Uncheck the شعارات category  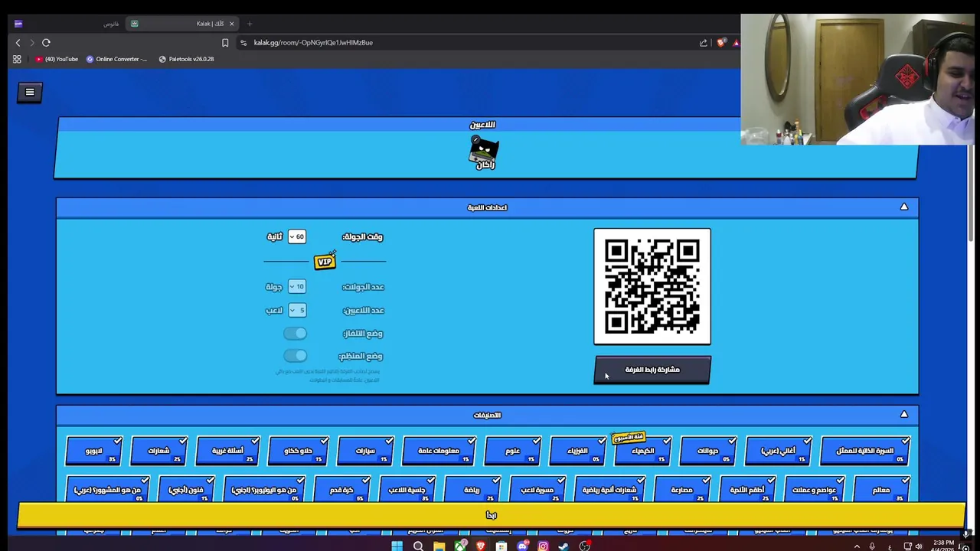(x=159, y=451)
